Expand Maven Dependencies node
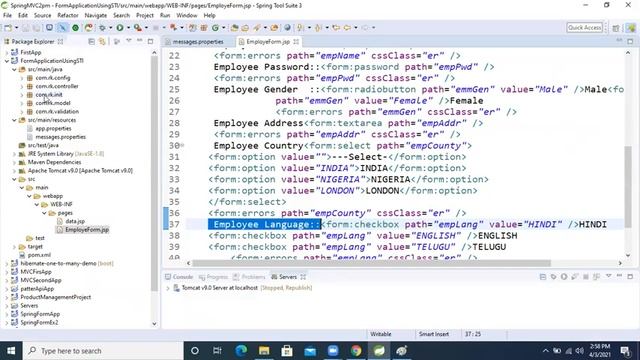Viewport: 640px width, 360px height. 14,162
